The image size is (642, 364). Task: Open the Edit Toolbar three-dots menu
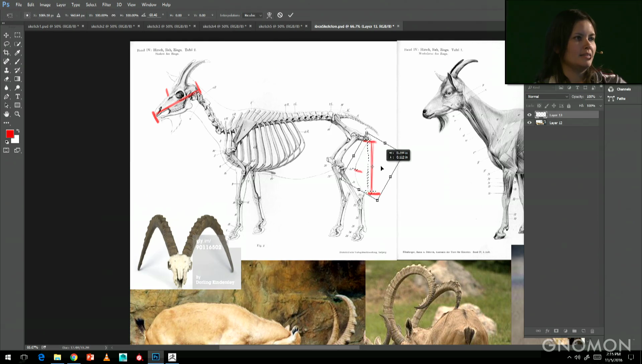[6, 123]
